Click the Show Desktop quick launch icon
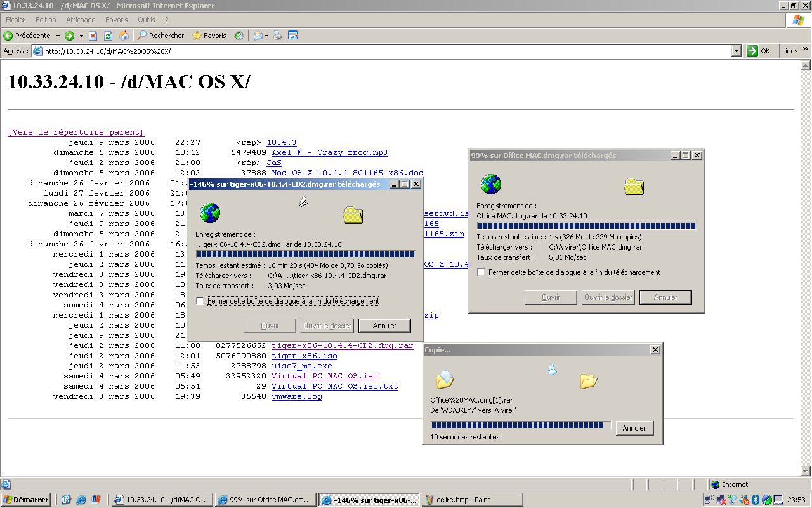This screenshot has width=812, height=508. 67,500
